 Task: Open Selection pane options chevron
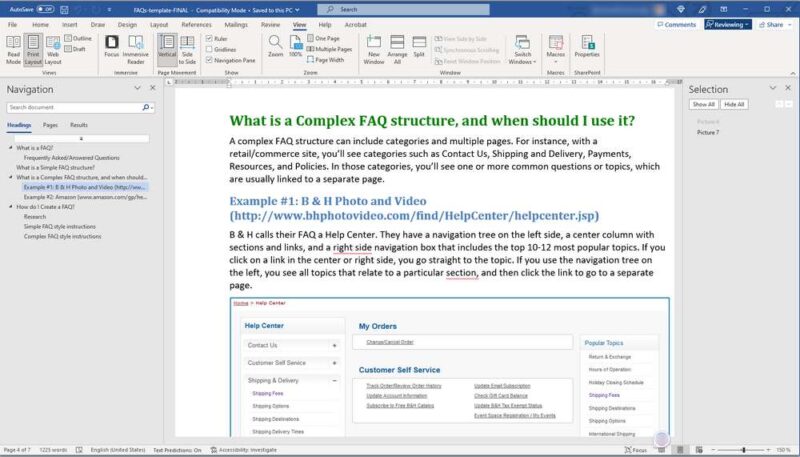tap(772, 88)
